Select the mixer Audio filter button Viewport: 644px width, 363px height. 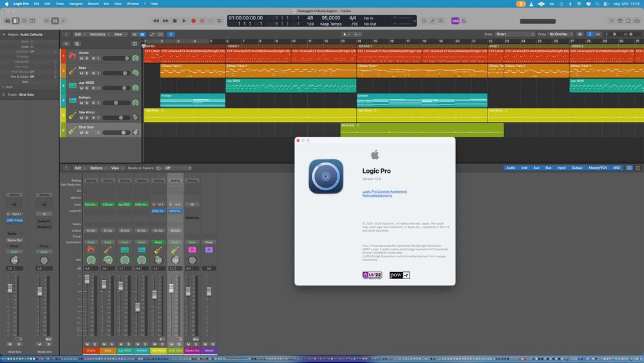click(511, 168)
